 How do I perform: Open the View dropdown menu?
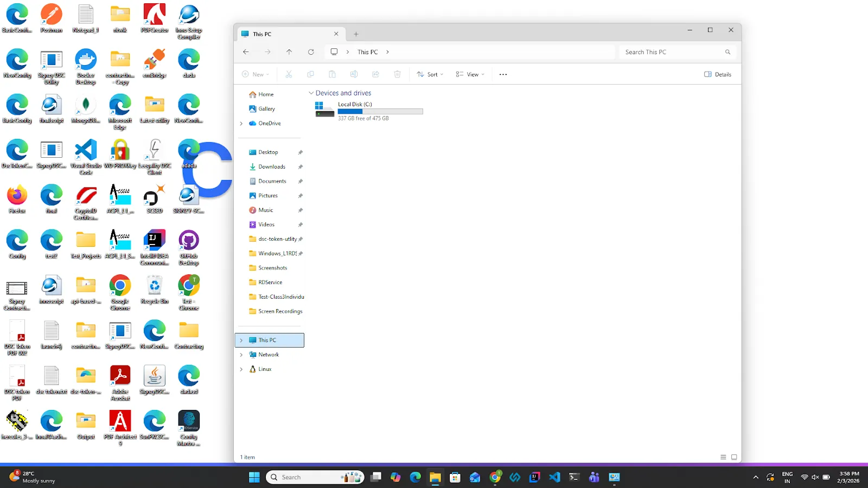pyautogui.click(x=470, y=74)
